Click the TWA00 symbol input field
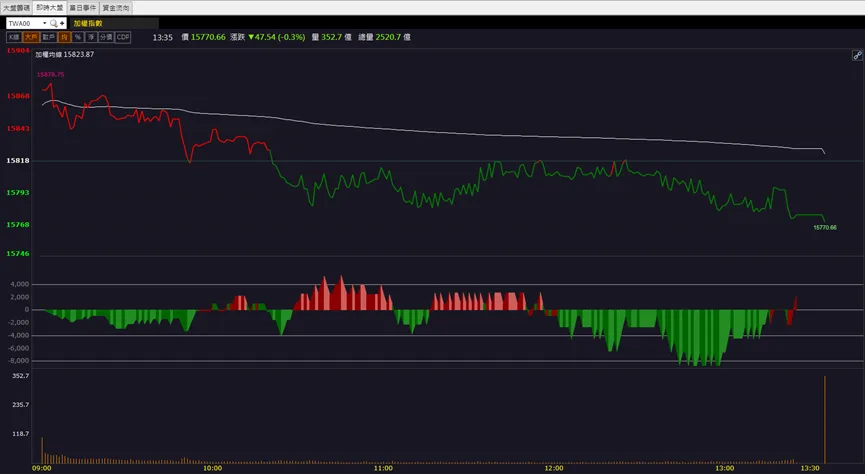Image resolution: width=865 pixels, height=474 pixels. (x=24, y=23)
